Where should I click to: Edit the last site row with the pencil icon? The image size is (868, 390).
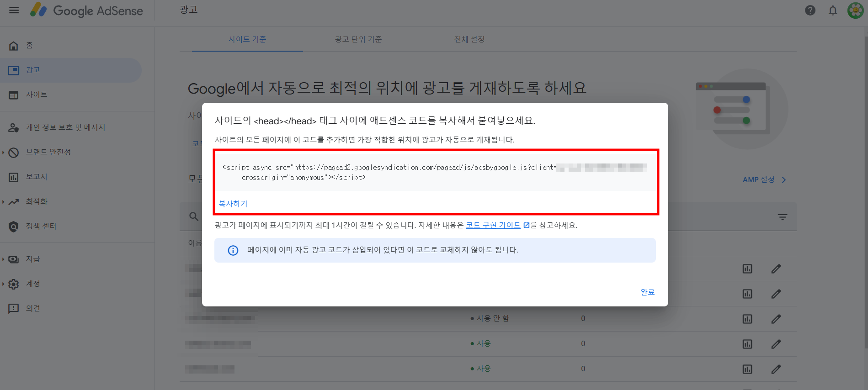coord(776,369)
